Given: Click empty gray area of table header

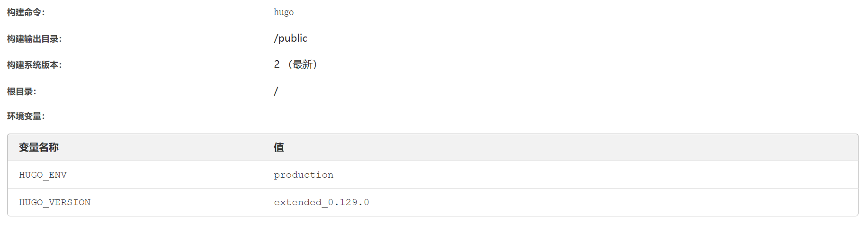Looking at the screenshot, I should tap(568, 147).
